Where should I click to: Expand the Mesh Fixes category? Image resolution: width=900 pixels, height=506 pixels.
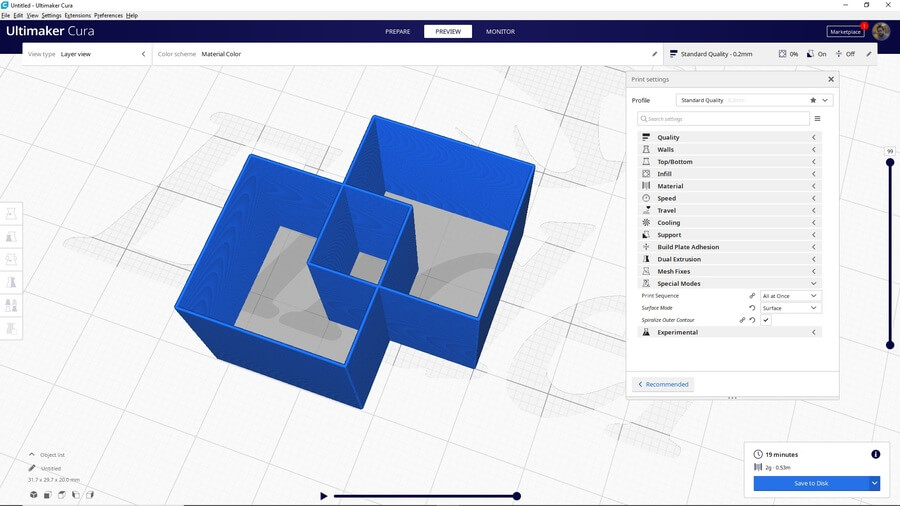[x=730, y=271]
